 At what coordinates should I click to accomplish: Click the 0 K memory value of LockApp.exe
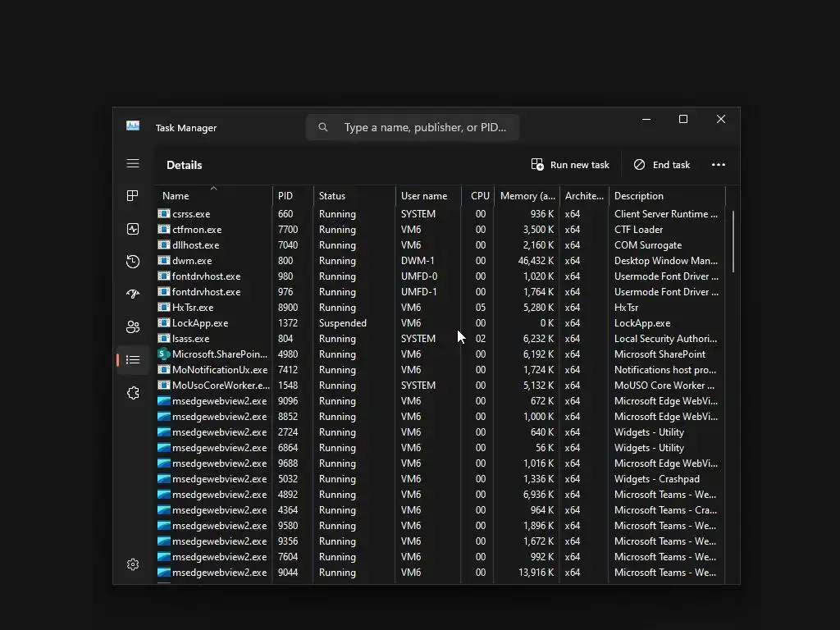point(547,323)
